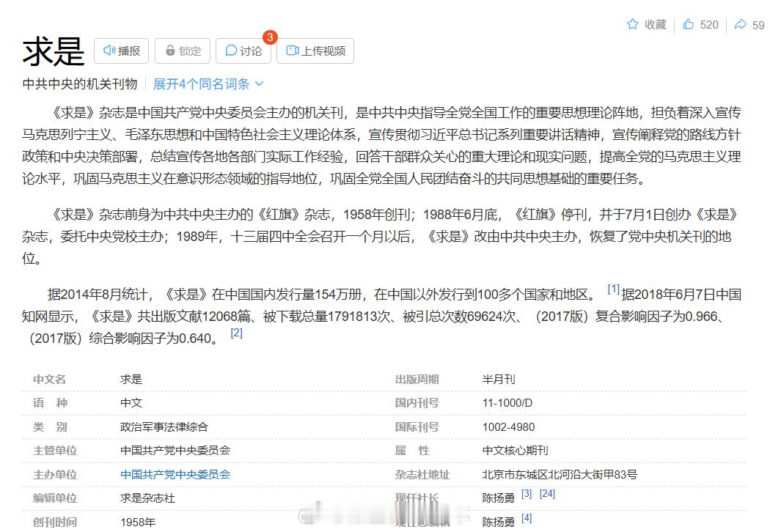Screen dimensions: 770x532
Task: Click the 中文名 field label
Action: pyautogui.click(x=49, y=380)
